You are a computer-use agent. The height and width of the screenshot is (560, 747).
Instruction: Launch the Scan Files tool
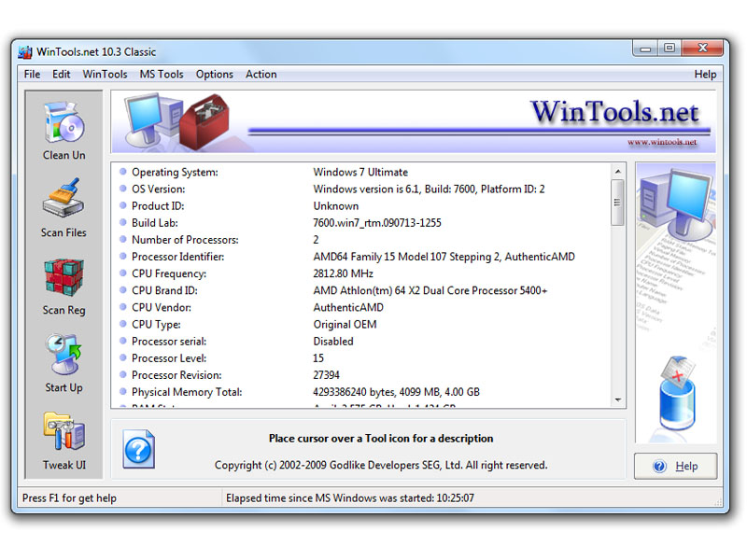click(63, 207)
